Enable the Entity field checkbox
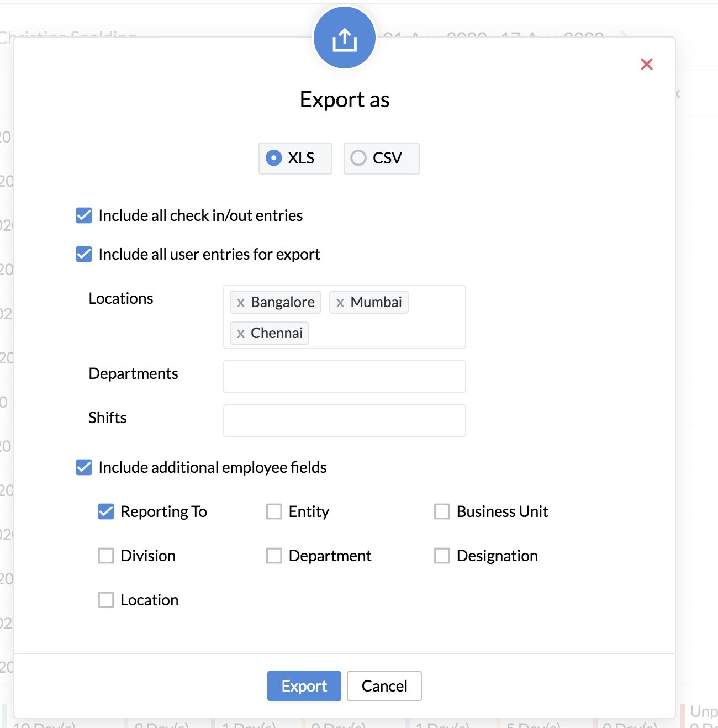The height and width of the screenshot is (728, 718). pos(274,511)
